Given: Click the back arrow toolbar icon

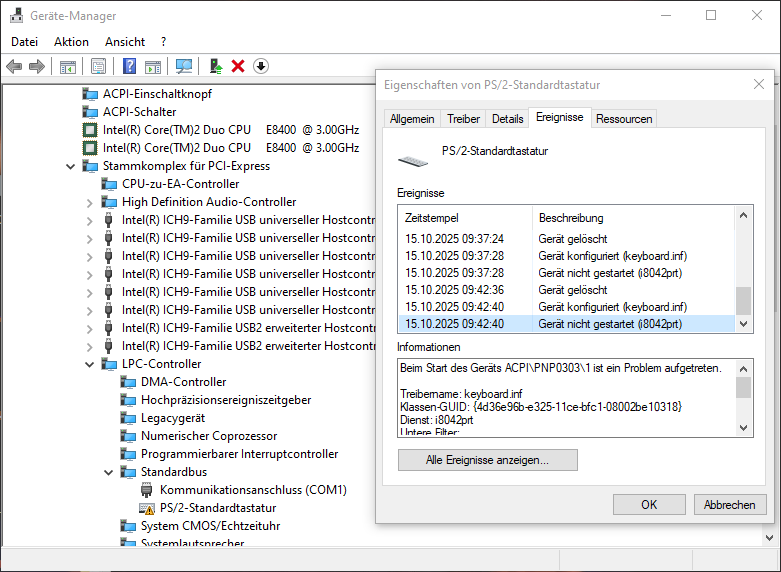Looking at the screenshot, I should click(14, 66).
